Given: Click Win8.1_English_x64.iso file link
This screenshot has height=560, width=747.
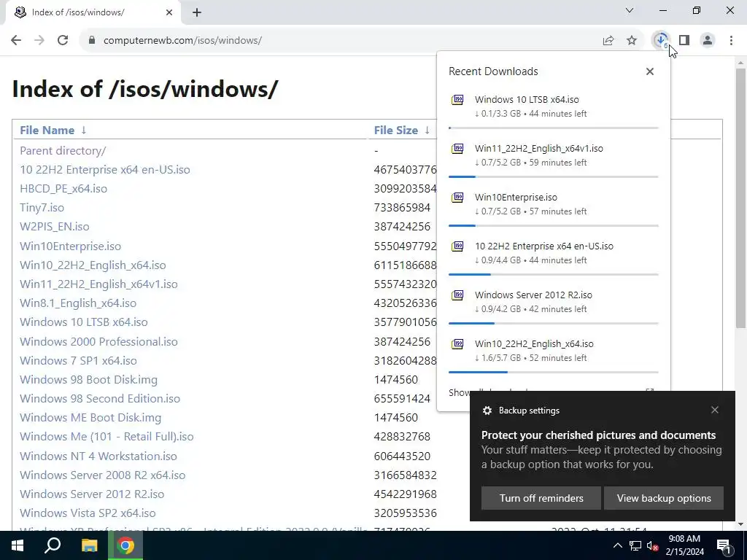Looking at the screenshot, I should coord(78,303).
